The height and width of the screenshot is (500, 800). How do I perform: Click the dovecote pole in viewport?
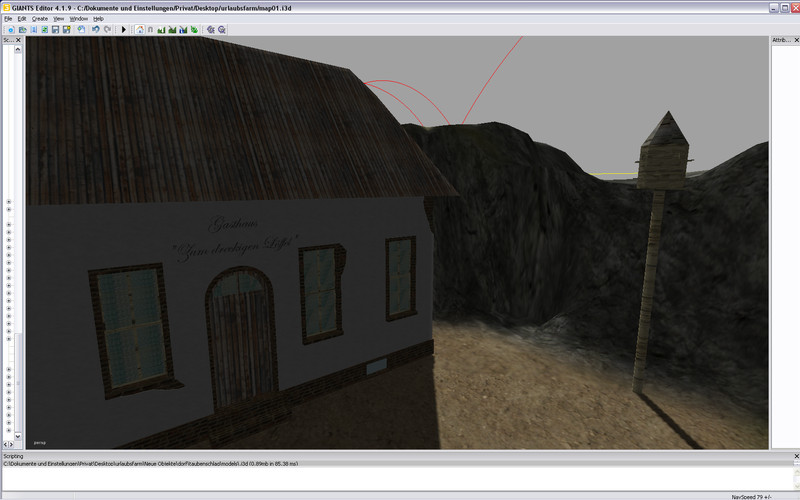tap(648, 291)
